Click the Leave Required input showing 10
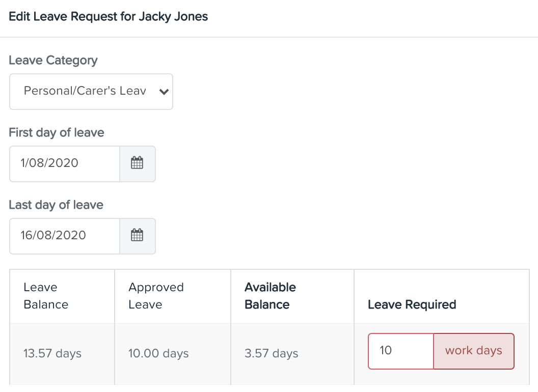The height and width of the screenshot is (392, 538). click(x=401, y=351)
